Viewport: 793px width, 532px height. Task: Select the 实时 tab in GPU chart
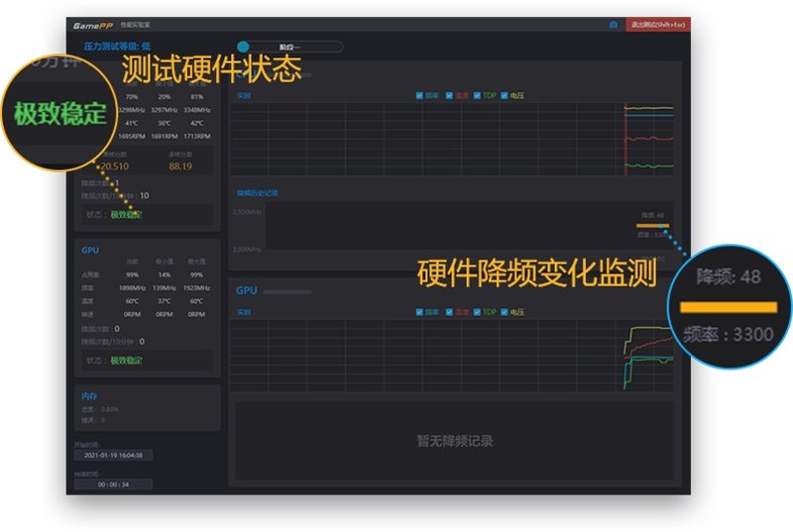pyautogui.click(x=244, y=312)
